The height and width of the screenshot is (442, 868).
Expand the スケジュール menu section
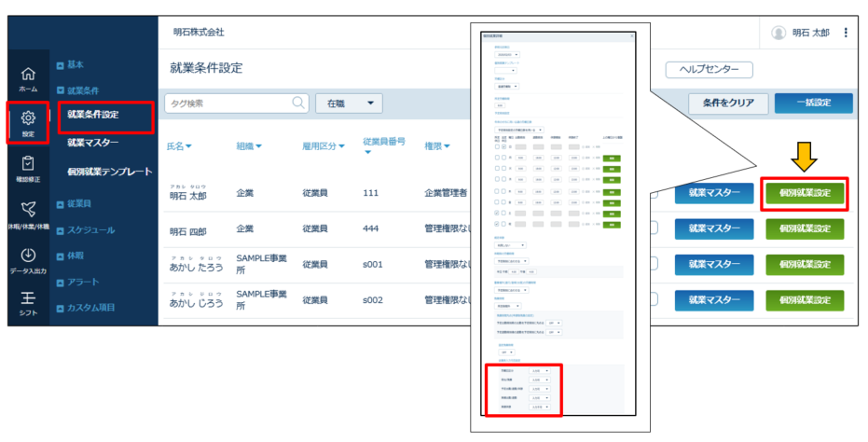click(86, 230)
